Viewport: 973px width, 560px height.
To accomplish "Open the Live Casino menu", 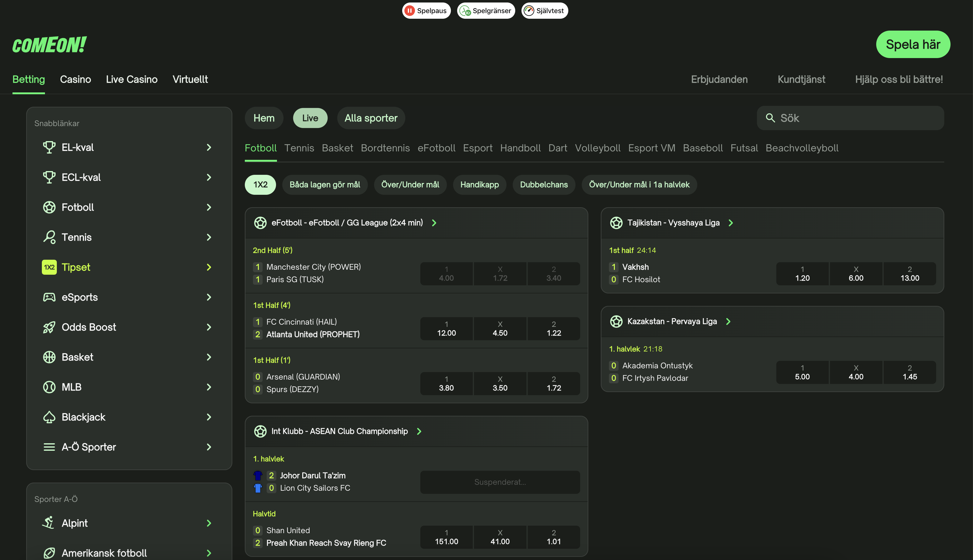I will click(x=131, y=79).
